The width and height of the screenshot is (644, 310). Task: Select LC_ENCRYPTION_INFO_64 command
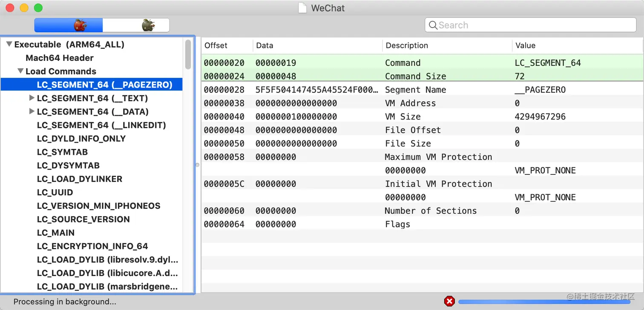[92, 246]
